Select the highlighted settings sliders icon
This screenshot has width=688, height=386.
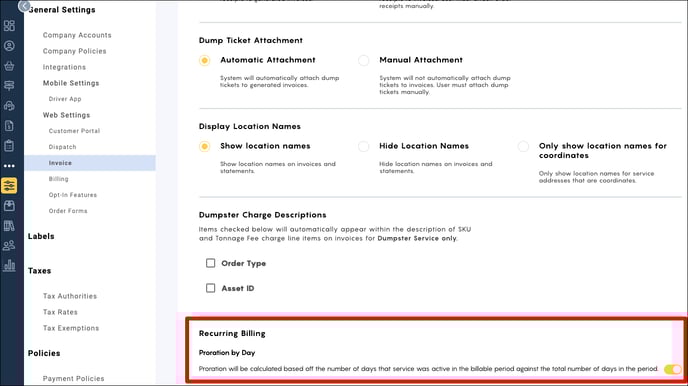[x=9, y=186]
